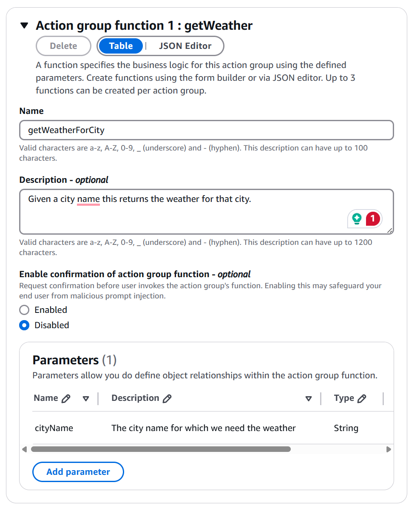This screenshot has width=420, height=508.
Task: Click the pencil edit icon beside Description column
Action: [x=167, y=399]
